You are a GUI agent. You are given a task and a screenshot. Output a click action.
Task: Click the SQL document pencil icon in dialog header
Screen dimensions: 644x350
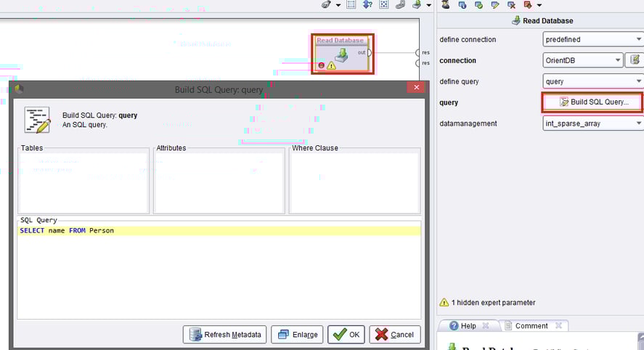[x=37, y=120]
